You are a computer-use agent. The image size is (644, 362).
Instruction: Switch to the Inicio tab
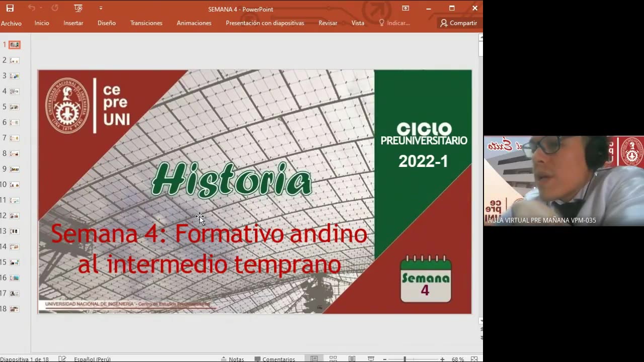coord(42,23)
